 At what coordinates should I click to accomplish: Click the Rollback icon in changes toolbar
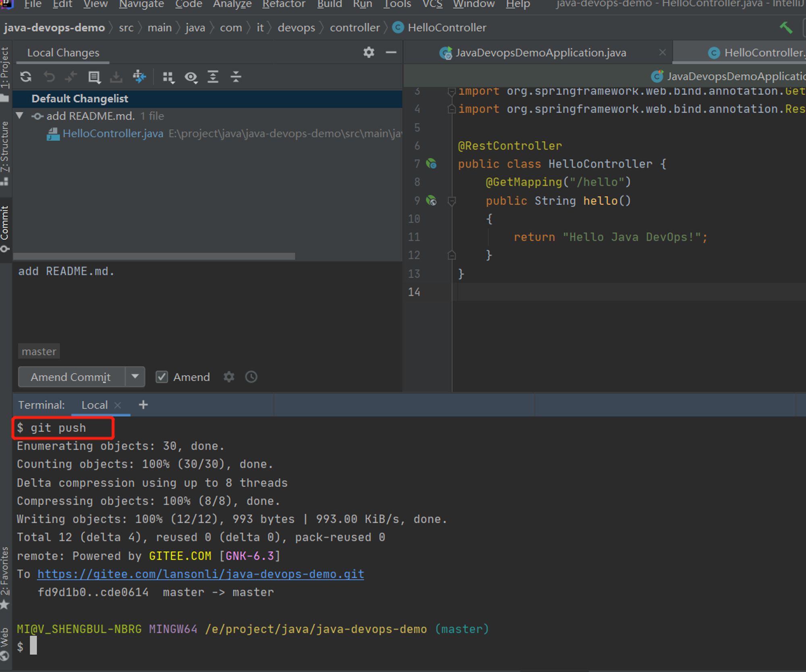pyautogui.click(x=49, y=77)
